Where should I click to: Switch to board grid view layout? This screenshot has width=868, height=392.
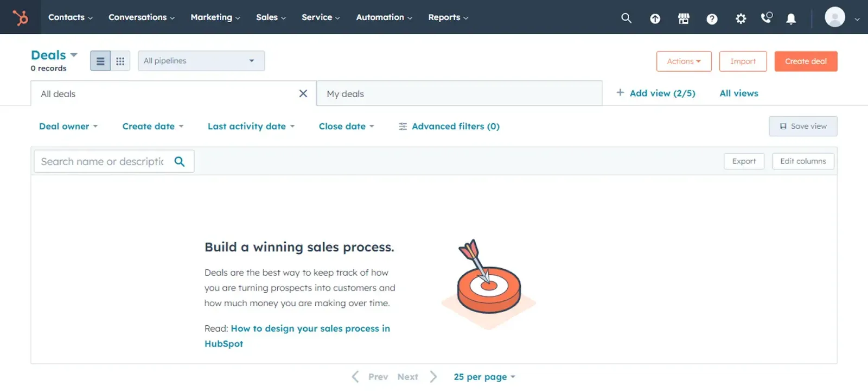click(120, 61)
